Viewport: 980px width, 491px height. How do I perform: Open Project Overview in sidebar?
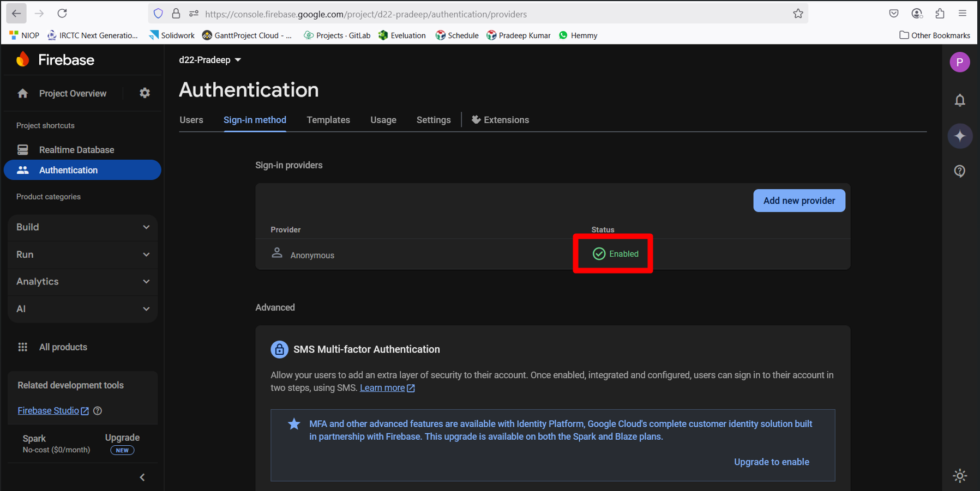tap(73, 94)
